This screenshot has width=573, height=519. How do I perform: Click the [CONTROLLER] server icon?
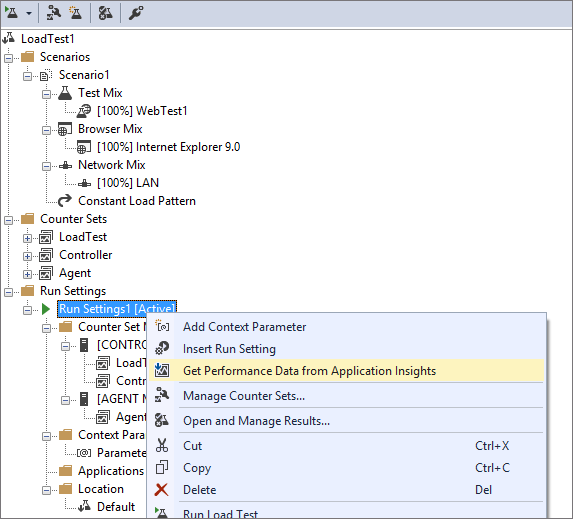pos(84,345)
